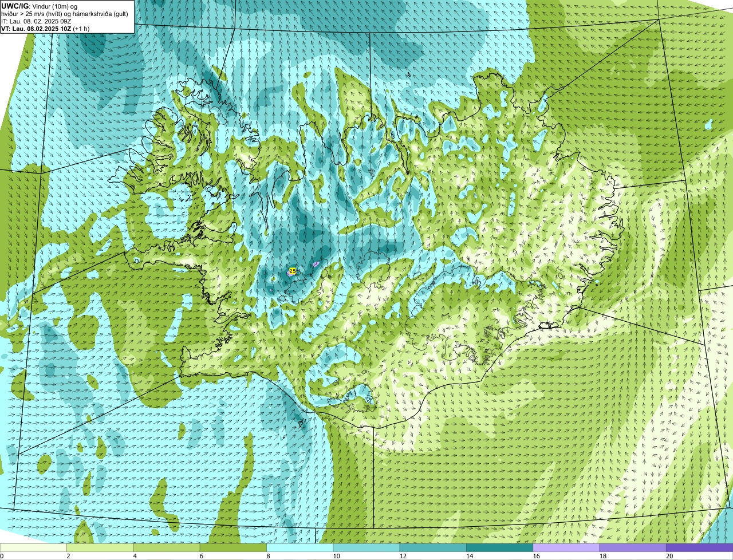The height and width of the screenshot is (560, 733).
Task: Click the legend scale label 12
Action: tap(402, 556)
